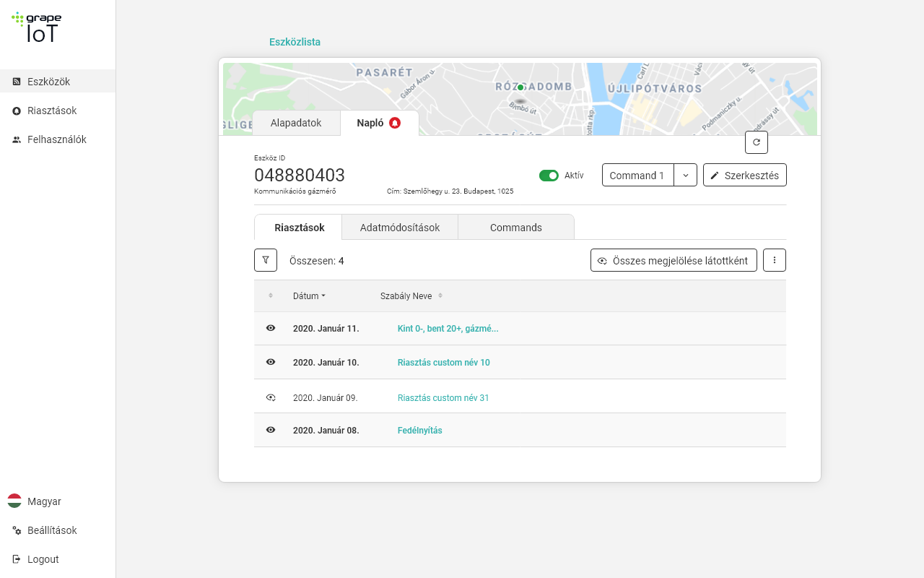Open the three-dot more options menu
Viewport: 924px width, 578px height.
pyautogui.click(x=775, y=260)
